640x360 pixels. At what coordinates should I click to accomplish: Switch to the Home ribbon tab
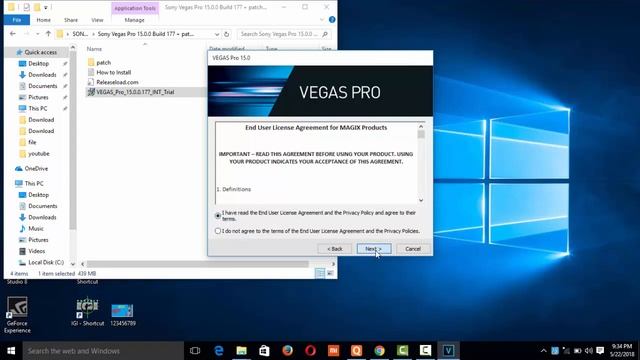(x=43, y=20)
